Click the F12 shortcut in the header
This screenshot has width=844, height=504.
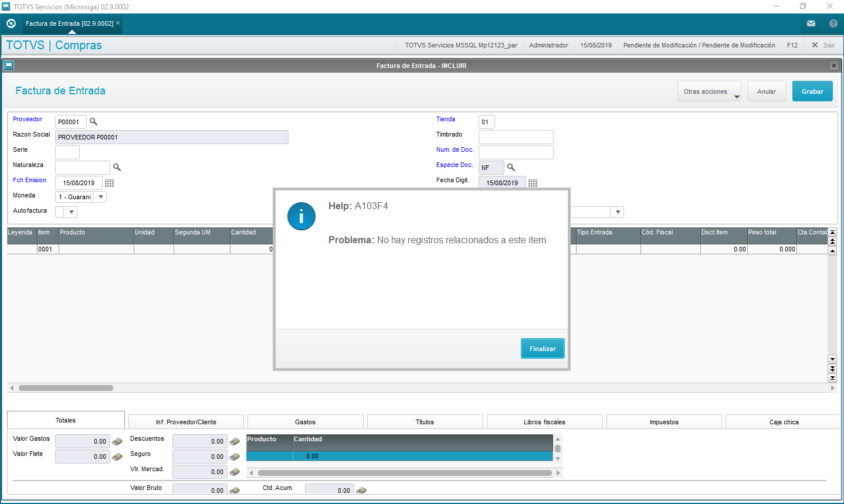pyautogui.click(x=792, y=45)
